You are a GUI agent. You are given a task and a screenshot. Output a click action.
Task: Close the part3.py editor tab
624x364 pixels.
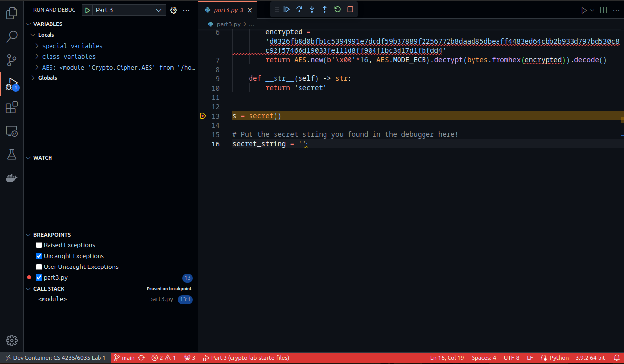[x=250, y=10]
